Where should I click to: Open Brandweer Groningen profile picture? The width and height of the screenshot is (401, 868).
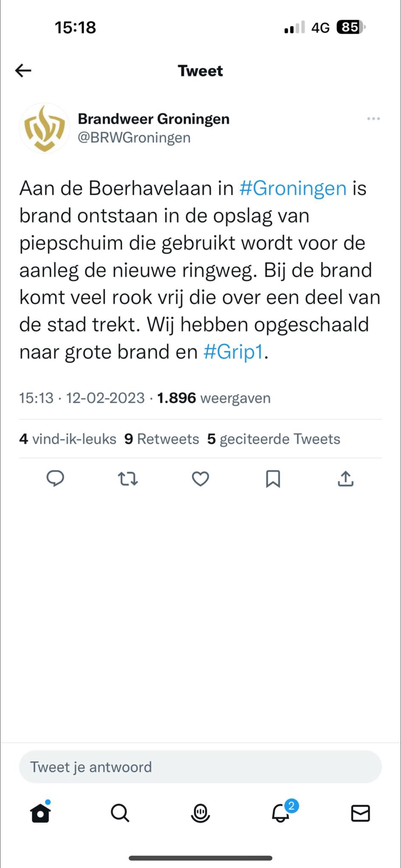(x=44, y=128)
